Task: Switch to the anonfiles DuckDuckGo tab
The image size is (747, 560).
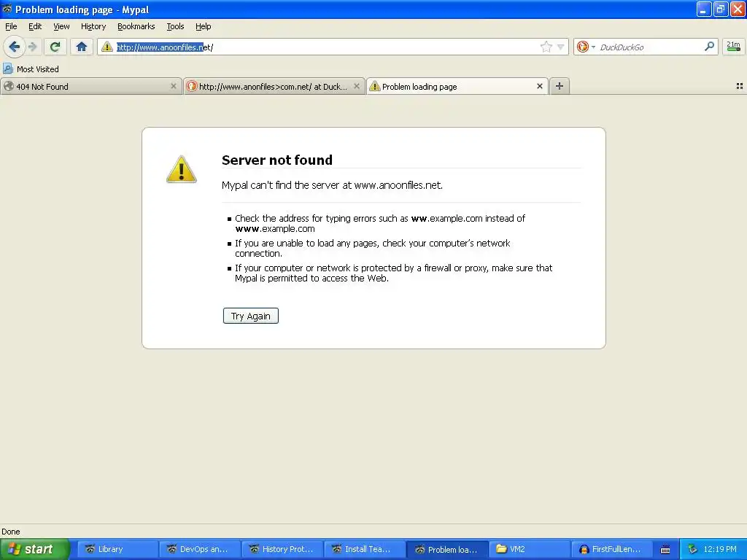Action: point(270,86)
